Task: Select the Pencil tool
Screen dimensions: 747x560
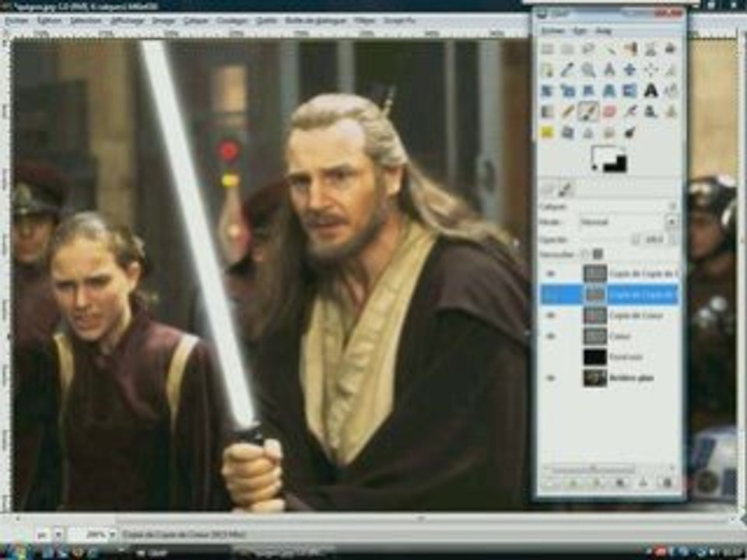Action: click(x=567, y=111)
